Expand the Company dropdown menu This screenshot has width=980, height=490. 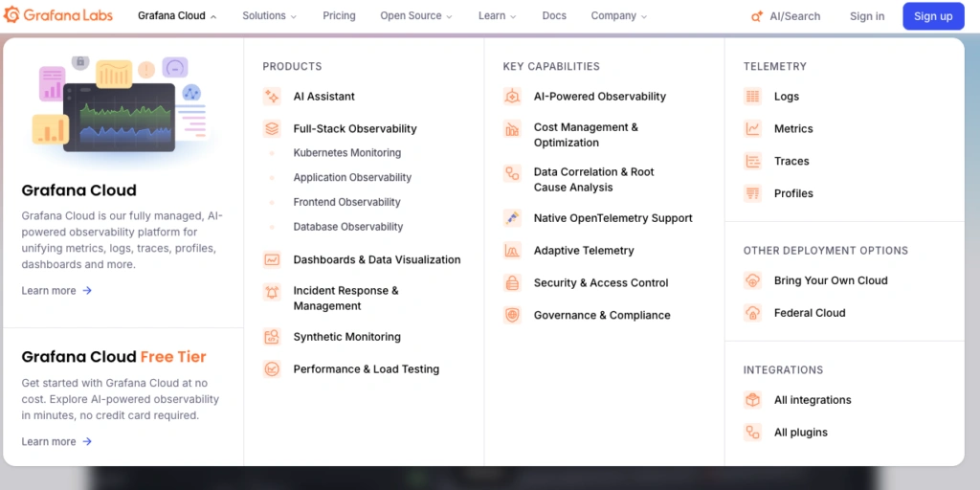(618, 16)
